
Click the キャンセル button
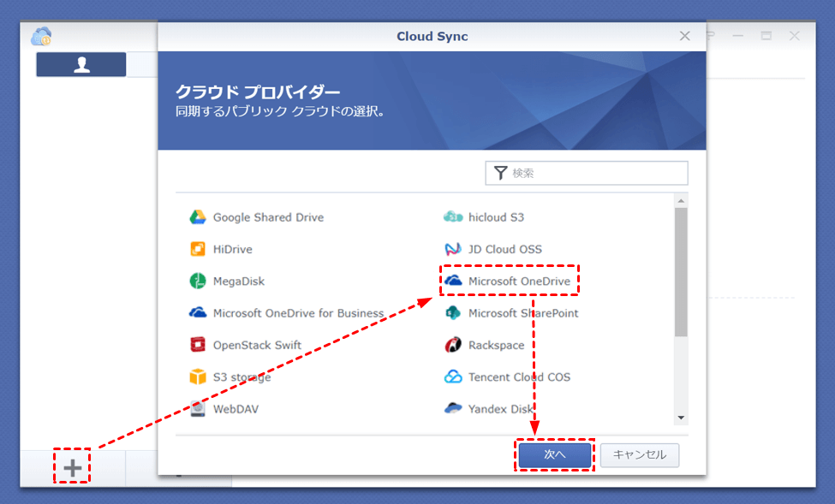point(640,454)
